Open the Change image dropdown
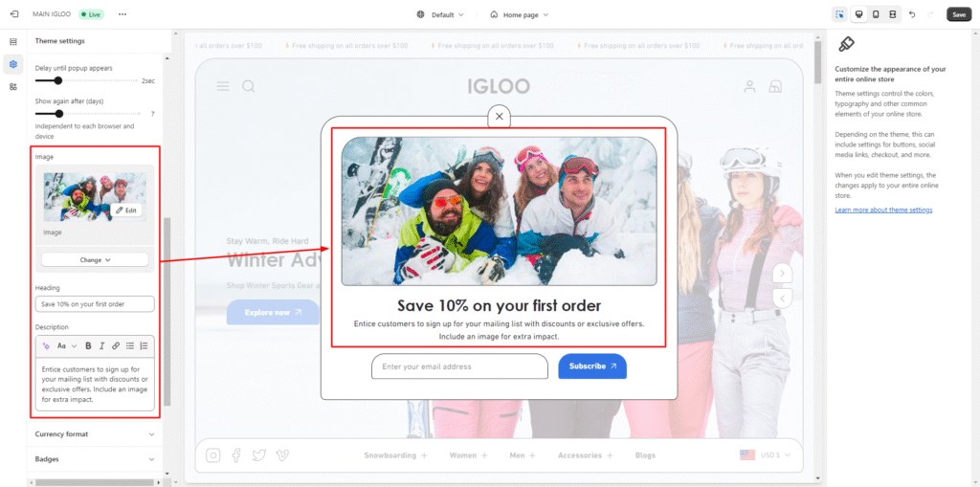Viewport: 980px width, 487px height. pos(95,259)
